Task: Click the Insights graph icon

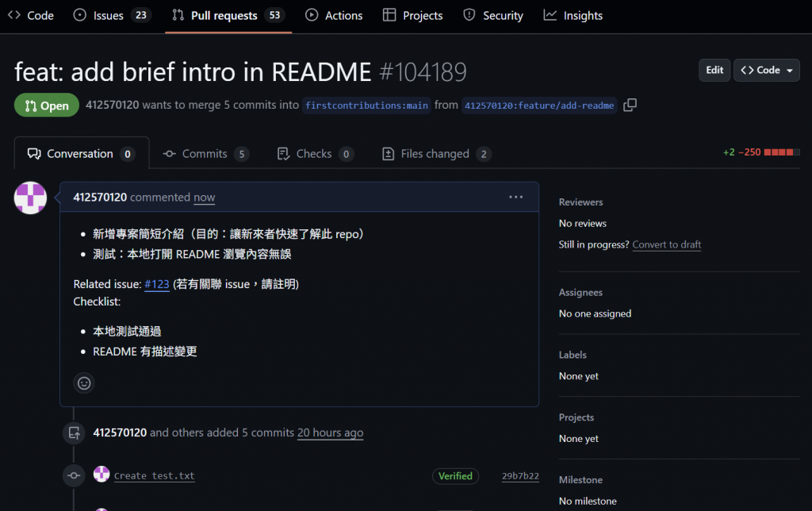Action: click(x=550, y=15)
